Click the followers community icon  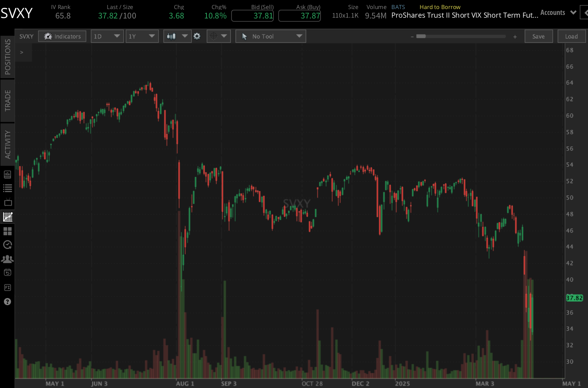(7, 259)
